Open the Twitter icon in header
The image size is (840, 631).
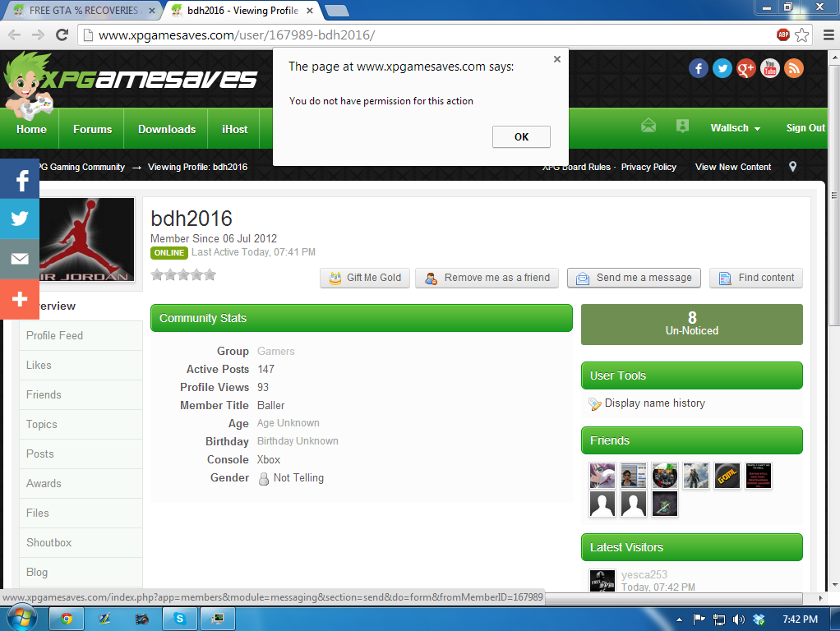point(722,68)
